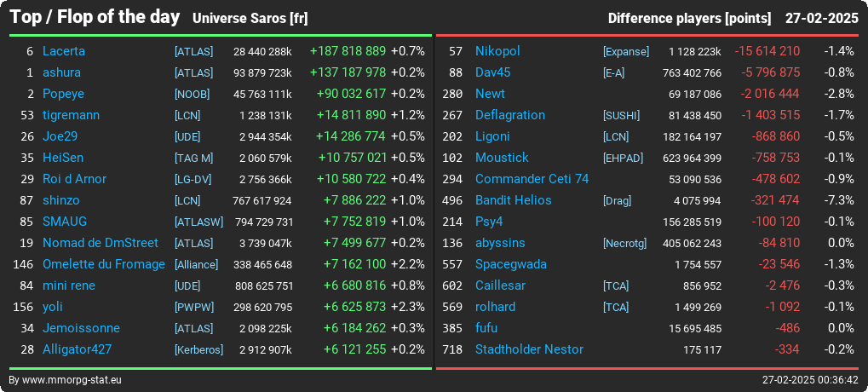Click the [ATLASW] alliance tag
The image size is (868, 392).
(198, 222)
